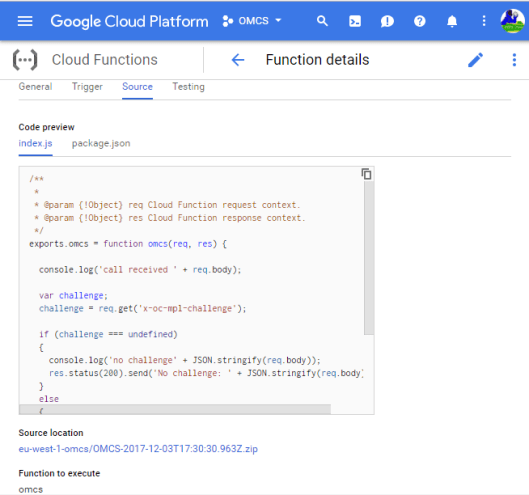Viewport: 529px width, 495px height.
Task: Select the index.js file tab
Action: click(x=35, y=143)
